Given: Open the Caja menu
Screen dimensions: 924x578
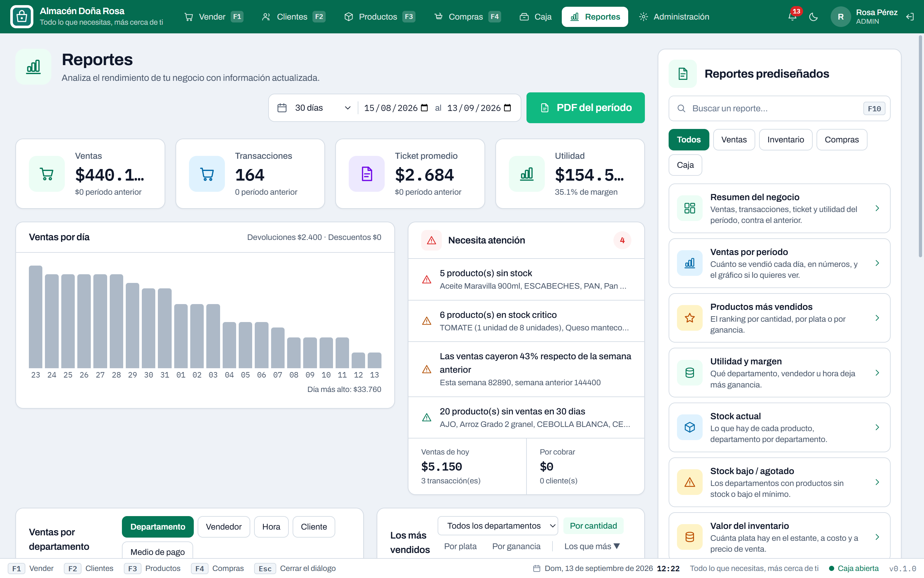Looking at the screenshot, I should click(535, 17).
